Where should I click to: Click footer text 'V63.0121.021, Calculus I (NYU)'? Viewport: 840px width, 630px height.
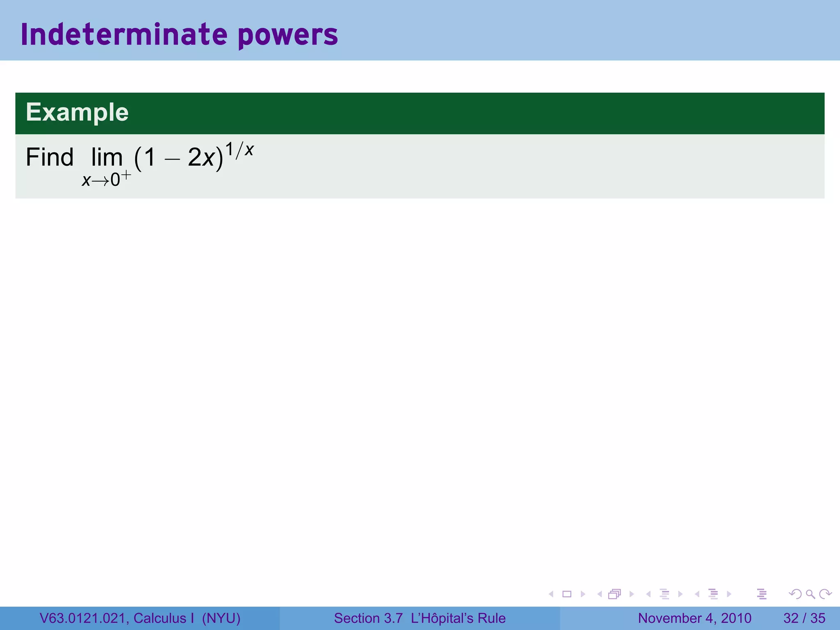[x=140, y=618]
